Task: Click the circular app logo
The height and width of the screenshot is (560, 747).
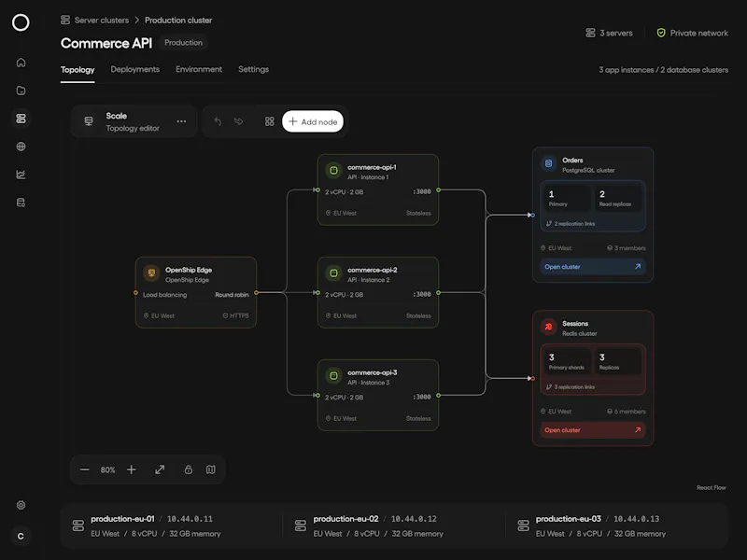Action: (x=21, y=22)
